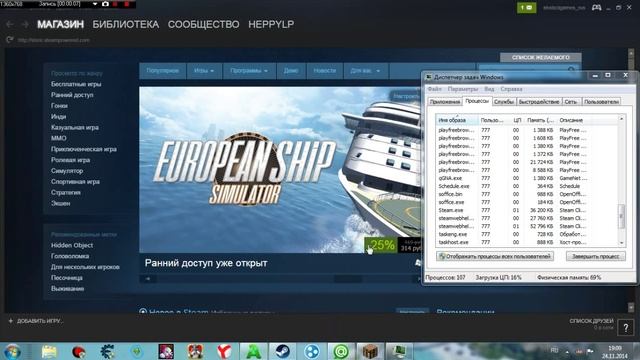Go back with Steam's back arrow
The width and height of the screenshot is (640, 360).
10,24
